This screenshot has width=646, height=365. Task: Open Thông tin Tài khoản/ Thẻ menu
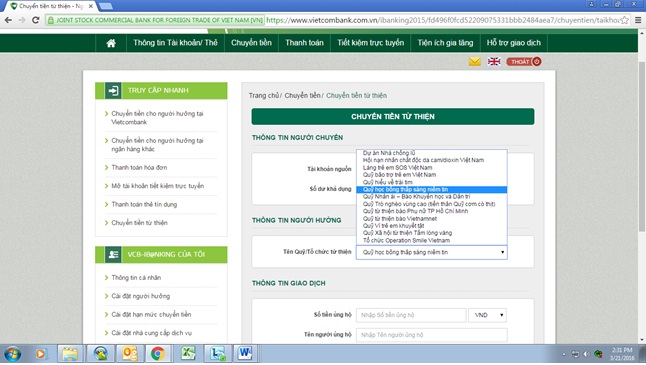pos(175,43)
